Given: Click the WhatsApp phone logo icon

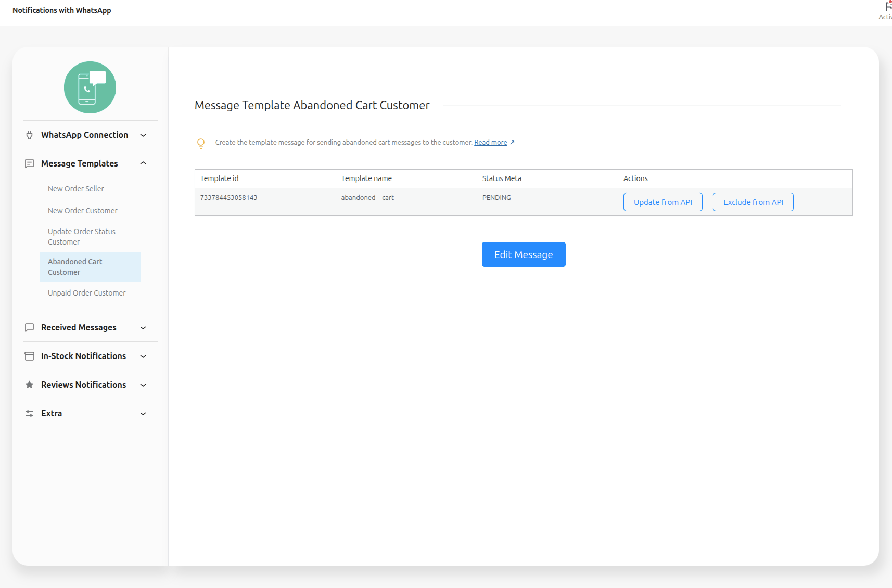Looking at the screenshot, I should click(90, 87).
